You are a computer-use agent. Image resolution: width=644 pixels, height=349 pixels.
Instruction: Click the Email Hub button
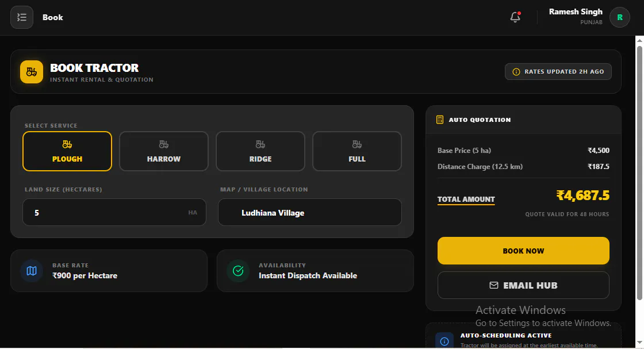tap(523, 285)
